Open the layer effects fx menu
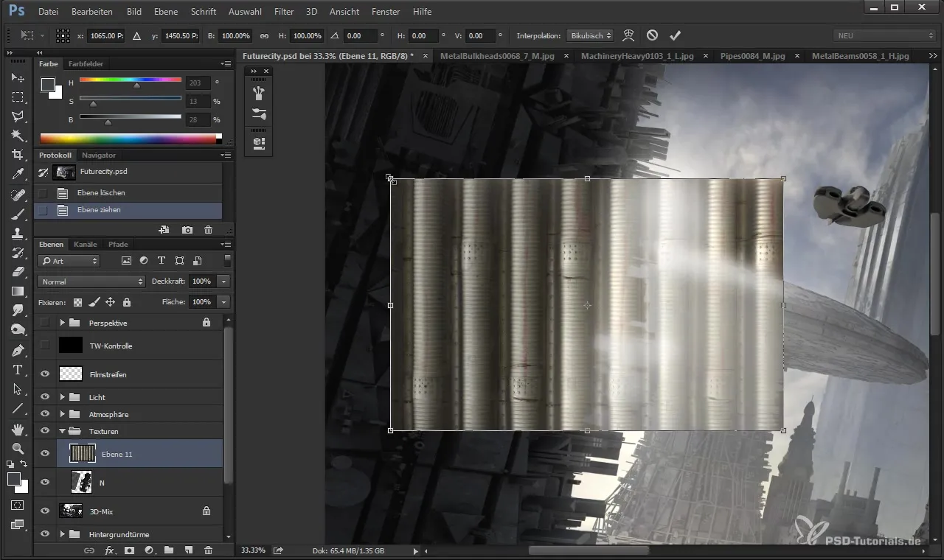The width and height of the screenshot is (944, 560). click(109, 550)
